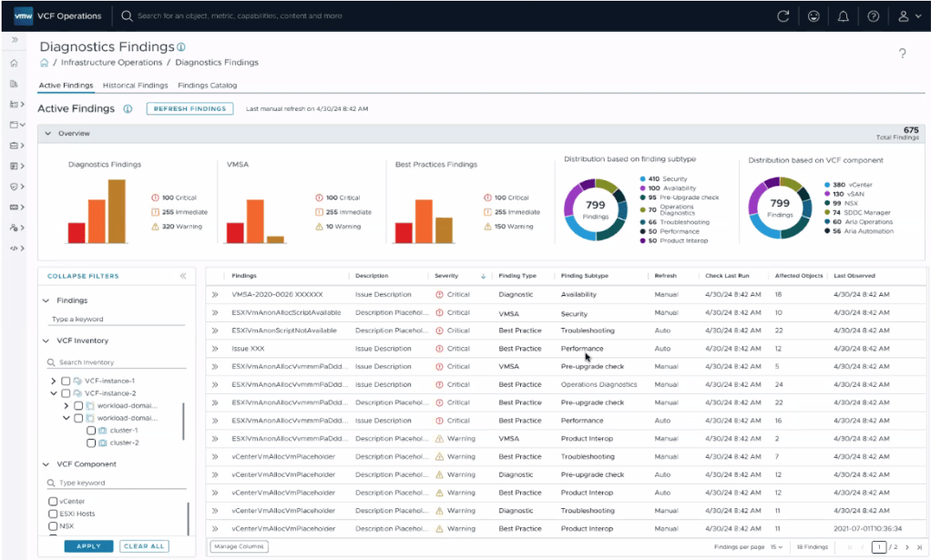Click the Refresh Findings button
931x560 pixels.
189,108
